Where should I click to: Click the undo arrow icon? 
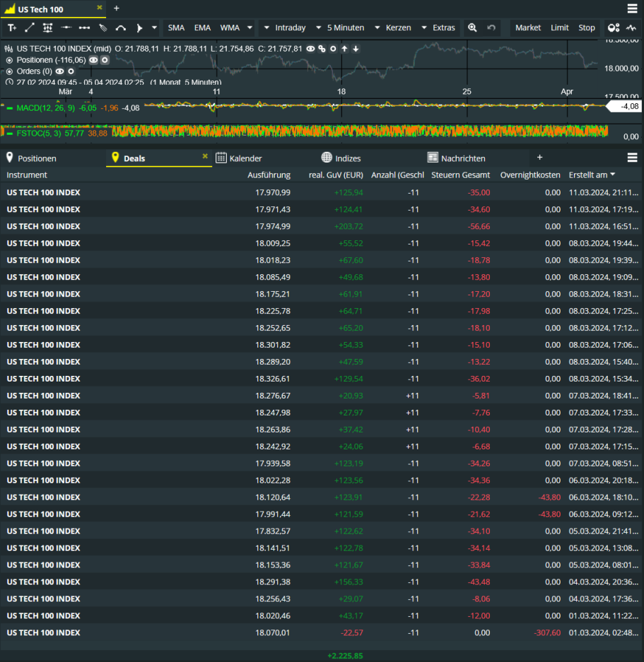tap(491, 28)
